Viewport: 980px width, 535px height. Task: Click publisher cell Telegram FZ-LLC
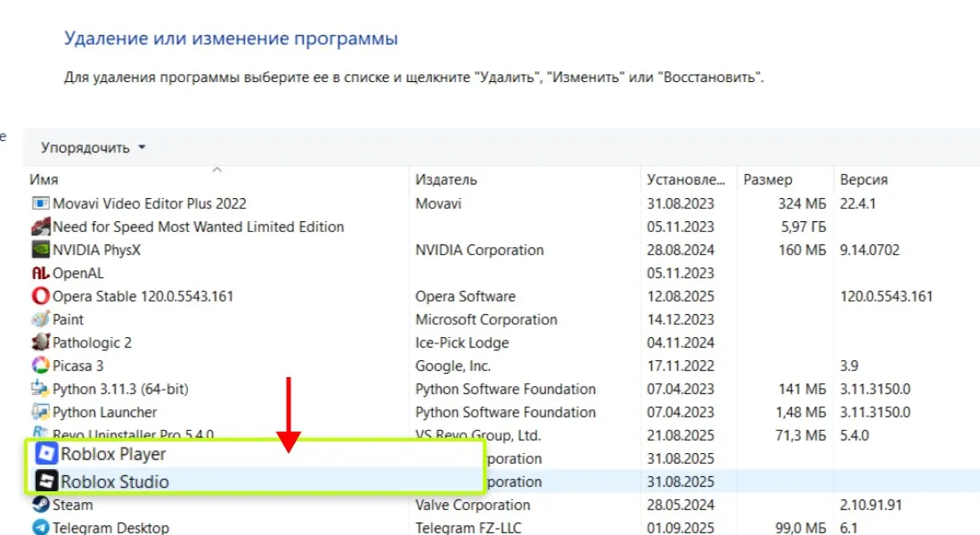(468, 528)
